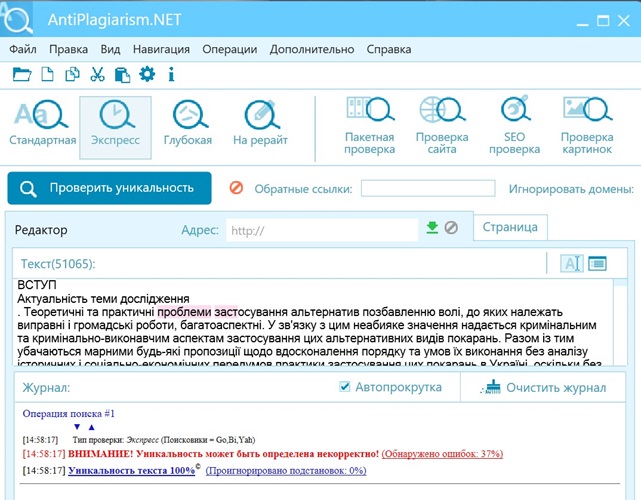Jump to next result with down triangle
This screenshot has height=500, width=641.
click(77, 427)
